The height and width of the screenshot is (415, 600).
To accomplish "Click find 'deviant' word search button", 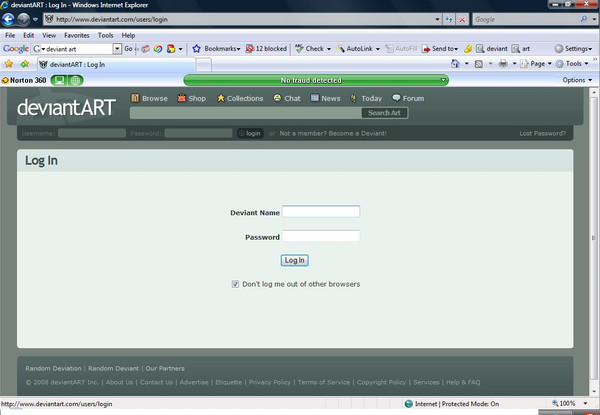I will click(x=492, y=49).
